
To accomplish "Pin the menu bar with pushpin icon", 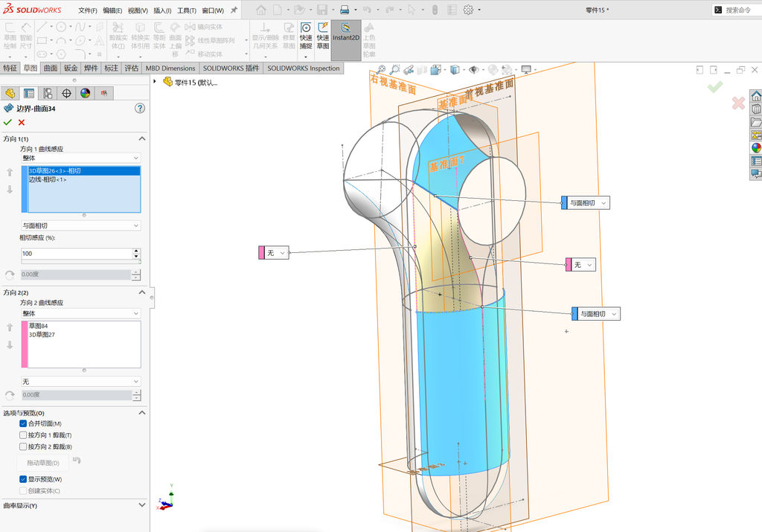I will click(234, 10).
